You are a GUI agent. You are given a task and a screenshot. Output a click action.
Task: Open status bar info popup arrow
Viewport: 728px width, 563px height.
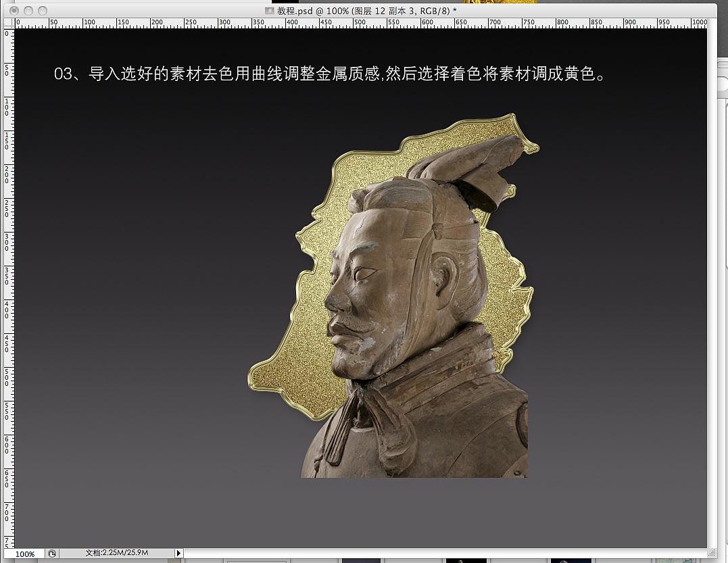[178, 554]
